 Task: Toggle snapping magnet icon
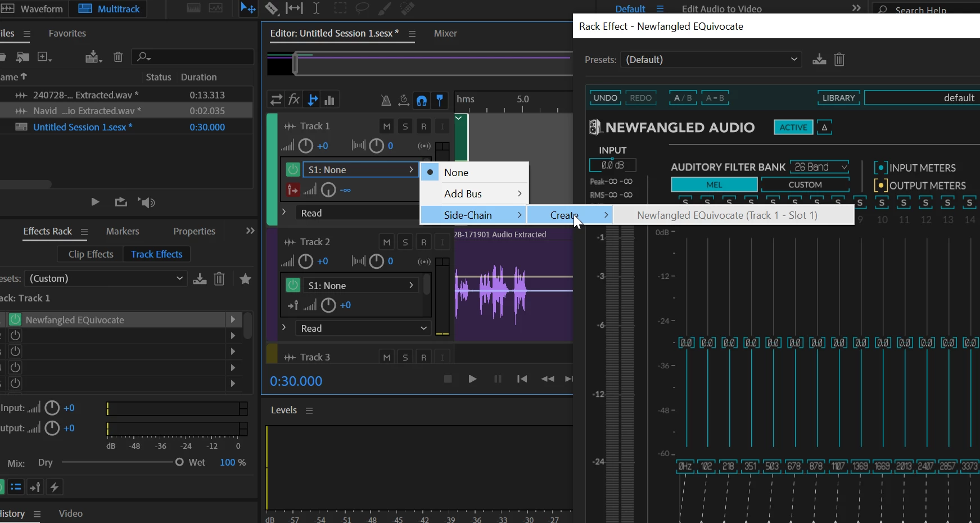coord(422,100)
